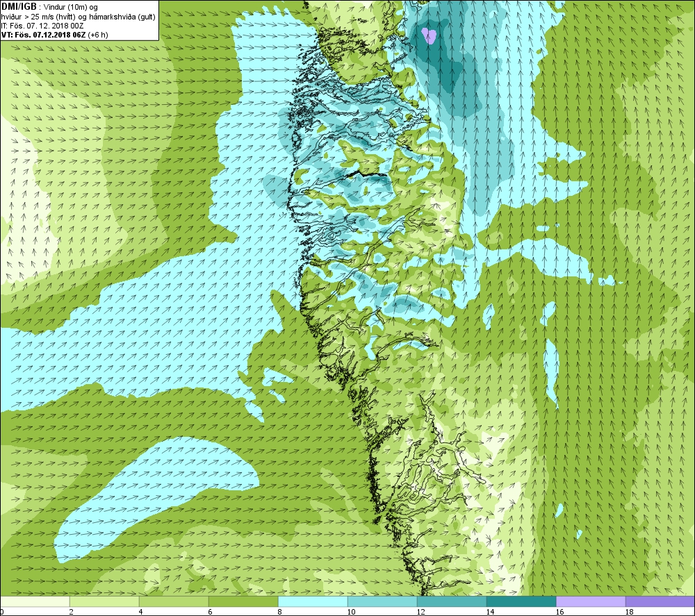The height and width of the screenshot is (616, 695).
Task: Click the '4' scale label
Action: tap(140, 612)
